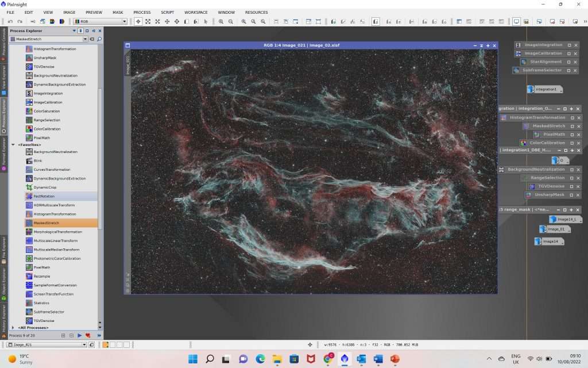588x368 pixels.
Task: Open the SCRIPT menu
Action: click(x=167, y=13)
